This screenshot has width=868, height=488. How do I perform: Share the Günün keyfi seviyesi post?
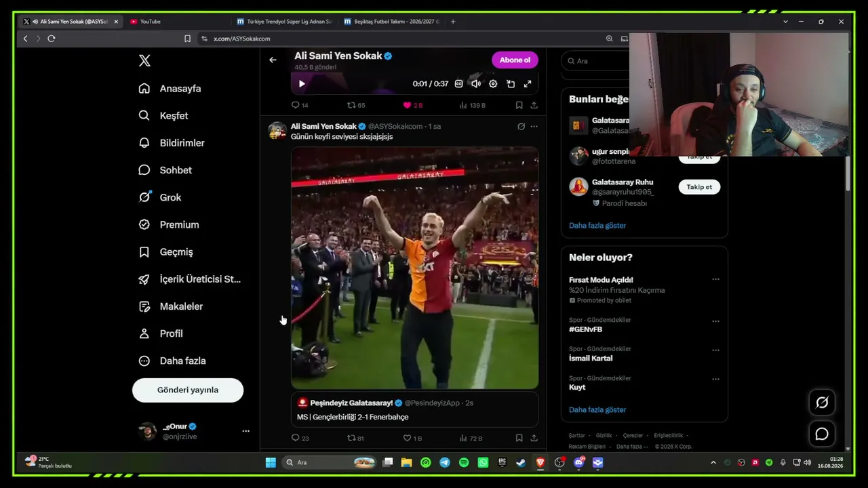pyautogui.click(x=534, y=438)
